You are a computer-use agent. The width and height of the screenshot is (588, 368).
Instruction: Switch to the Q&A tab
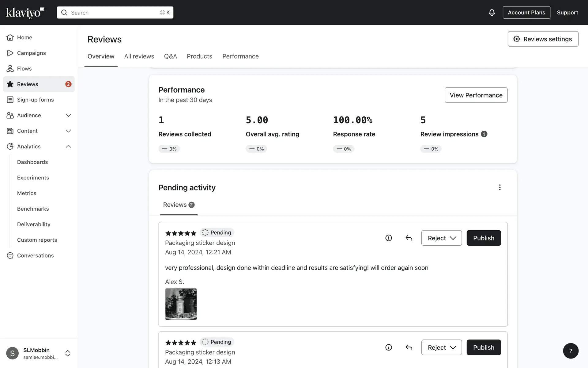(x=170, y=56)
